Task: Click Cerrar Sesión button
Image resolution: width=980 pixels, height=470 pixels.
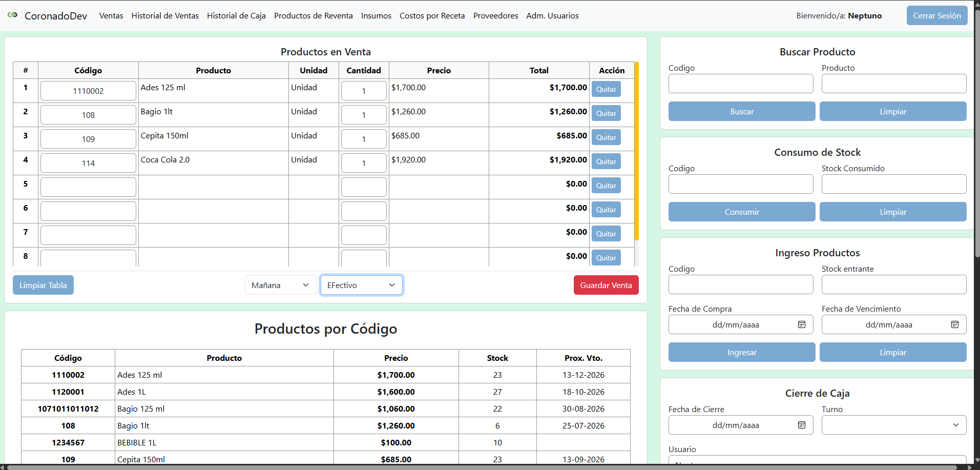Action: coord(937,15)
